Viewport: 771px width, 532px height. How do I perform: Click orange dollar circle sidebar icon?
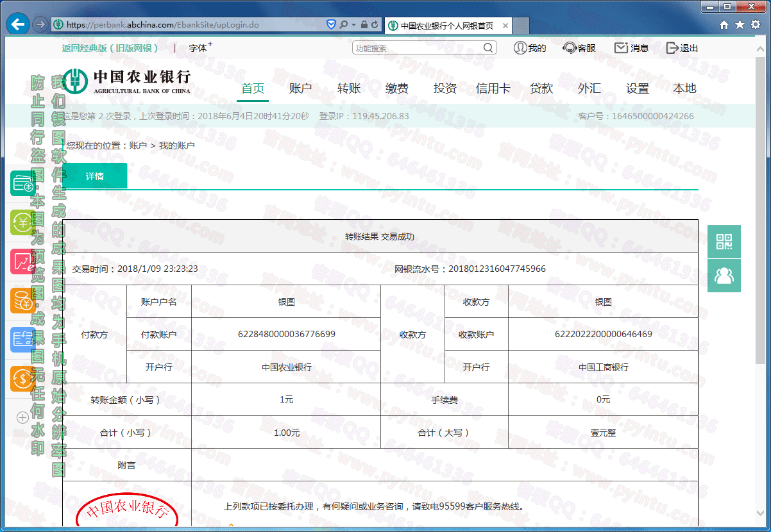point(23,379)
